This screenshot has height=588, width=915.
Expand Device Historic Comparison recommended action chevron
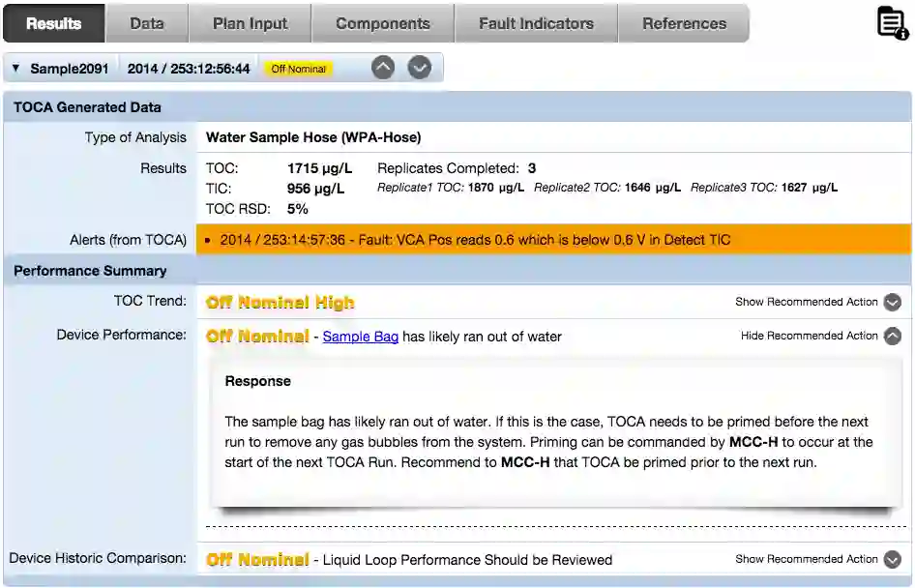click(892, 559)
